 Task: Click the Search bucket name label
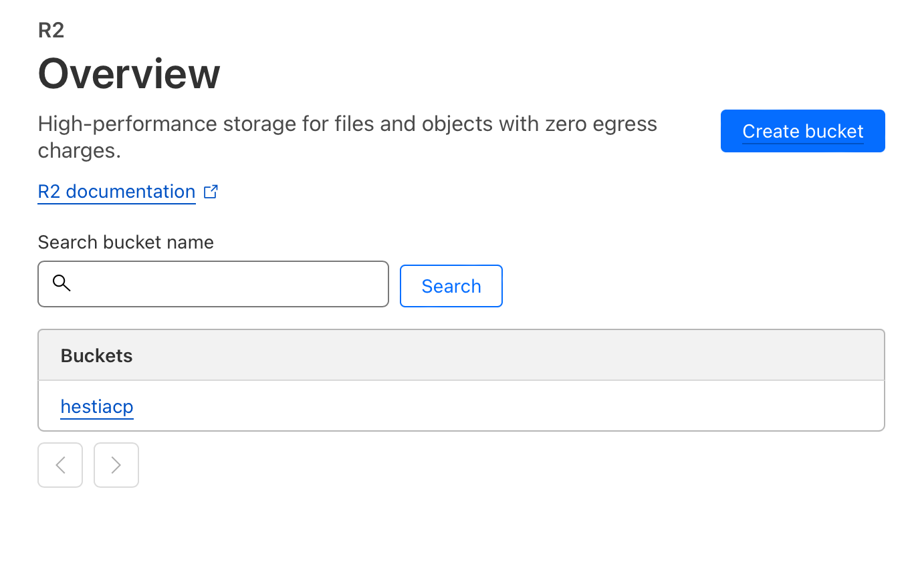tap(126, 242)
